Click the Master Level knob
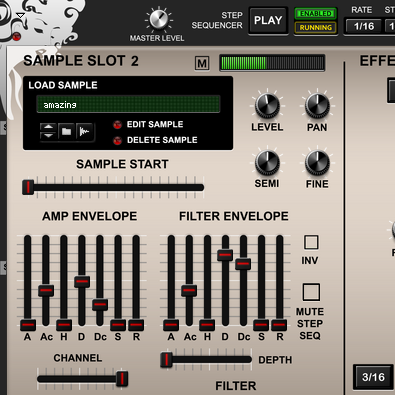 point(159,19)
